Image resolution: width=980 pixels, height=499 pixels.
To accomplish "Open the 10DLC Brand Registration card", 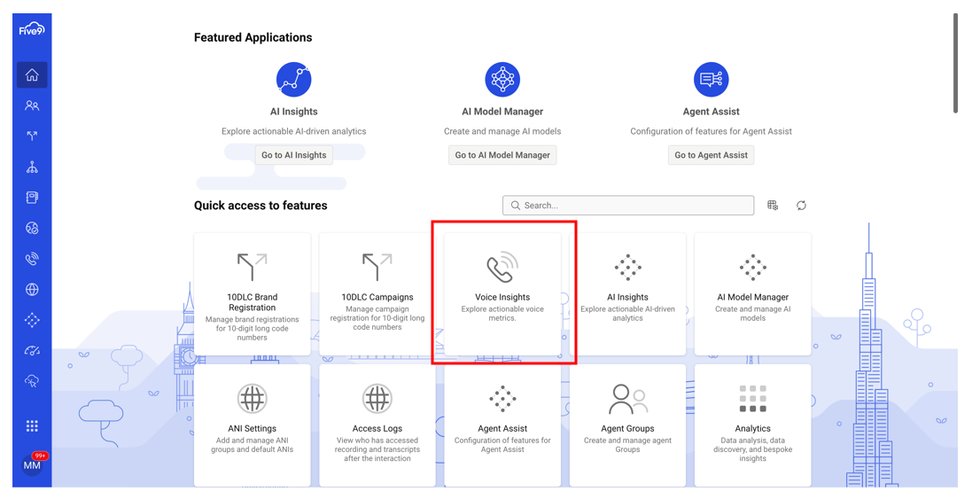I will pos(253,294).
